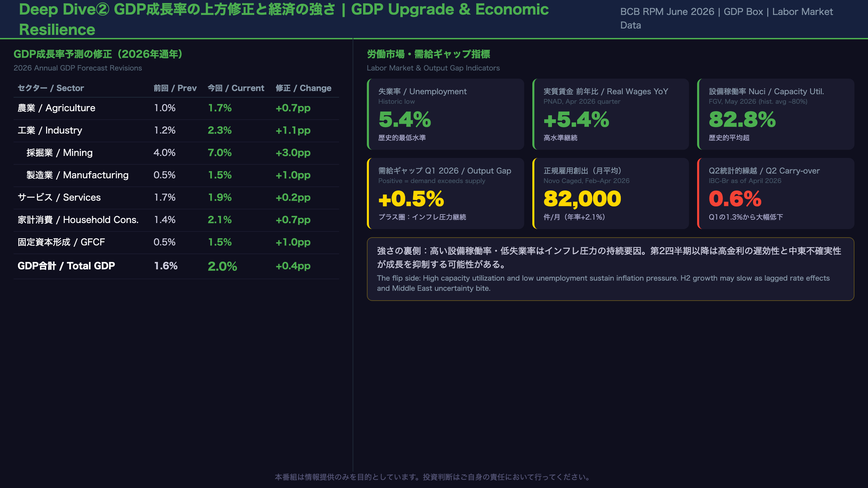Viewport: 868px width, 488px height.
Task: Click the '修正 / Change' column header
Action: [303, 88]
